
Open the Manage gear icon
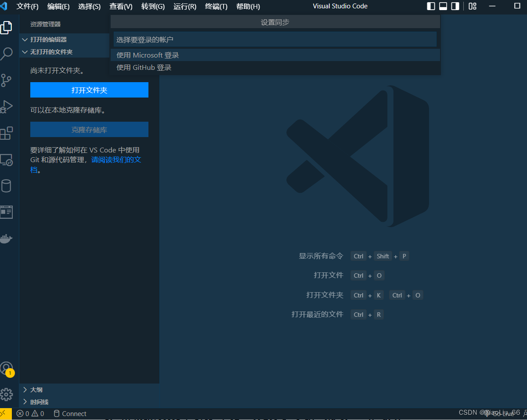click(x=6, y=394)
